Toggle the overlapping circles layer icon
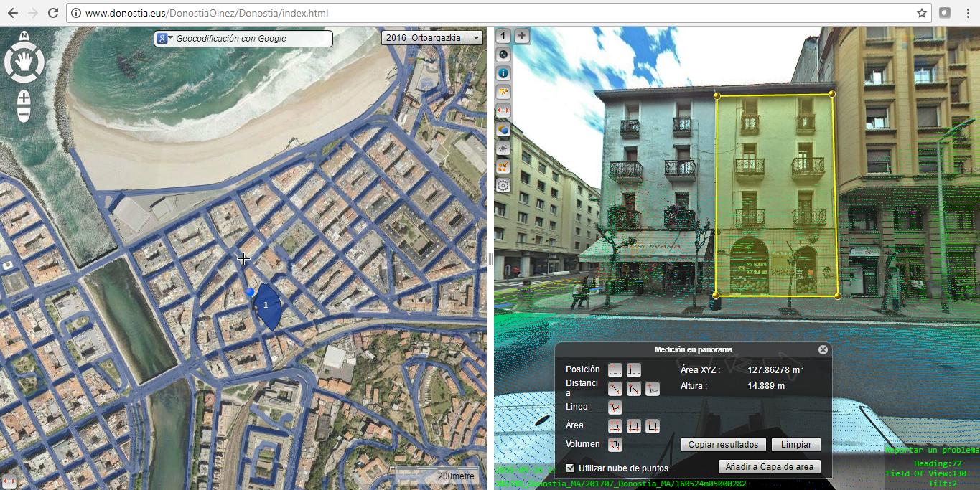The width and height of the screenshot is (980, 490). point(503,129)
